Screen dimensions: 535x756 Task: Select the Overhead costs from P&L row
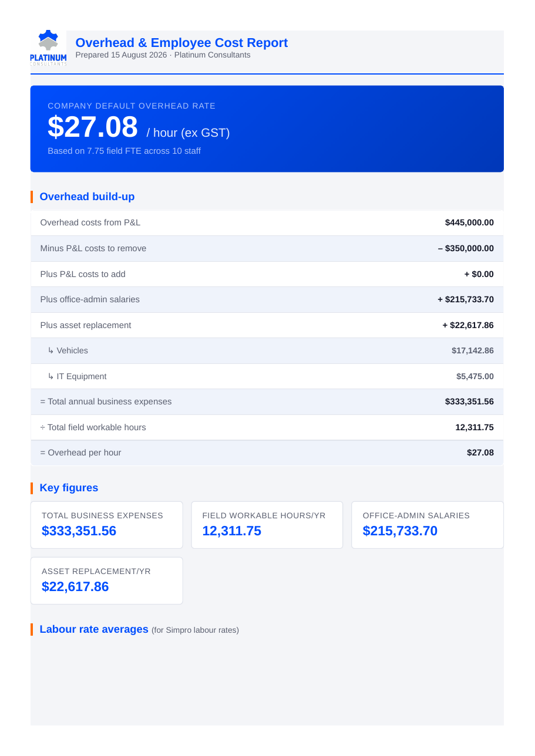point(267,222)
